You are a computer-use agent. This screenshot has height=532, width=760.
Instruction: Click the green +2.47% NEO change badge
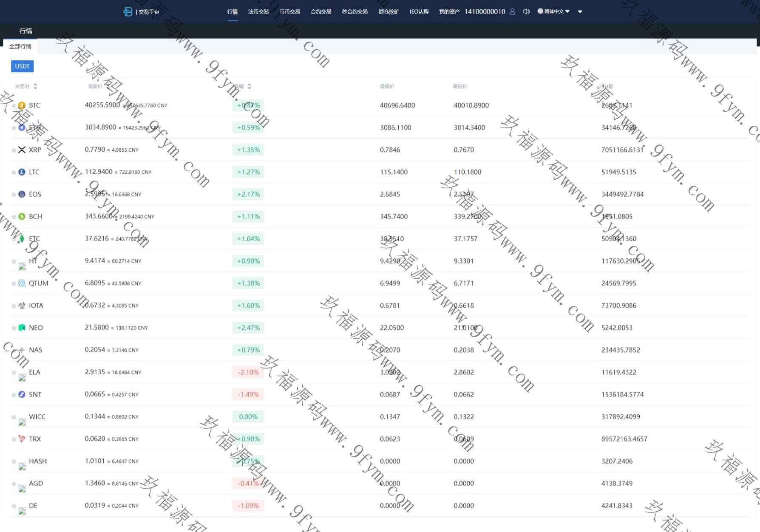(248, 328)
